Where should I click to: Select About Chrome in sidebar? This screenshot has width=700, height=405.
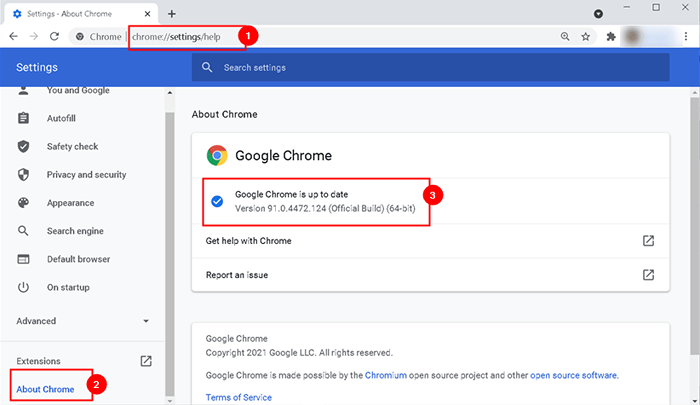coord(45,388)
